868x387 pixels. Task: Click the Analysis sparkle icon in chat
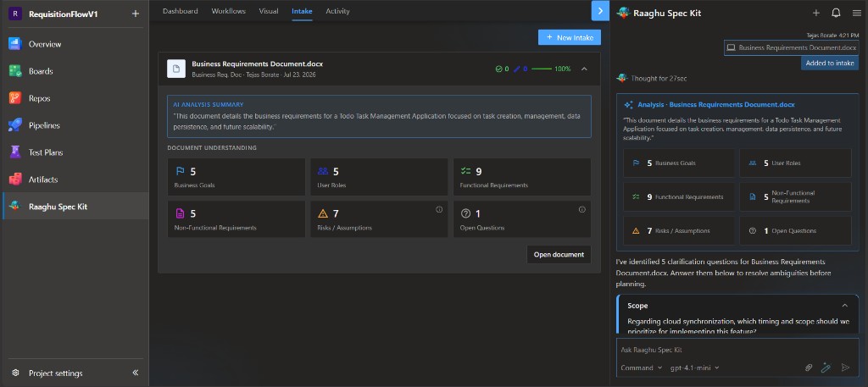click(628, 104)
